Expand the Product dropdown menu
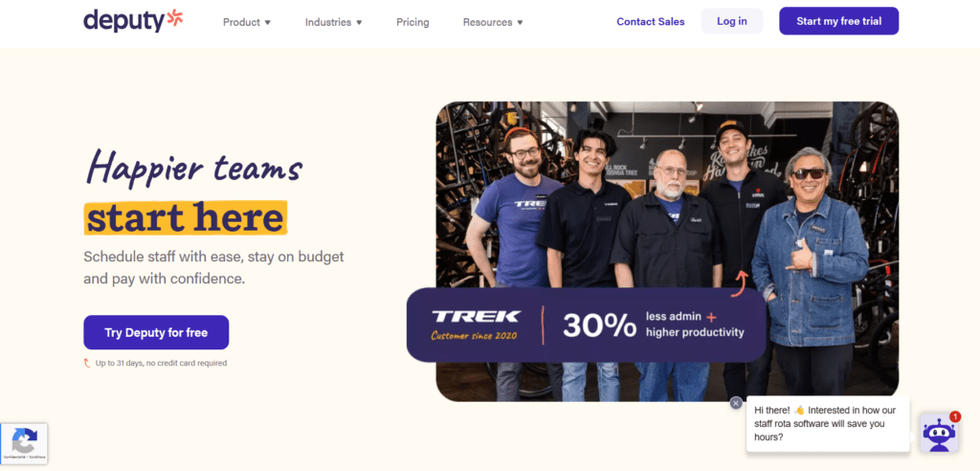The height and width of the screenshot is (471, 980). pyautogui.click(x=247, y=22)
